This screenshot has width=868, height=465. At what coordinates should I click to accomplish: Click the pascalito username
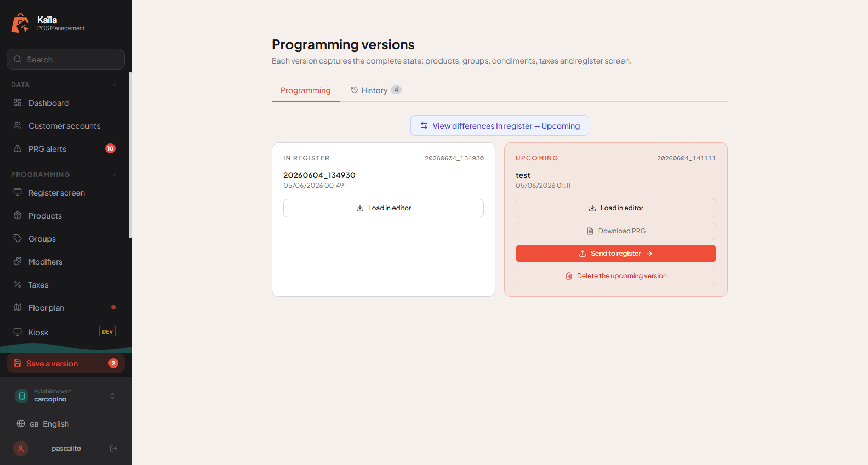(66, 449)
